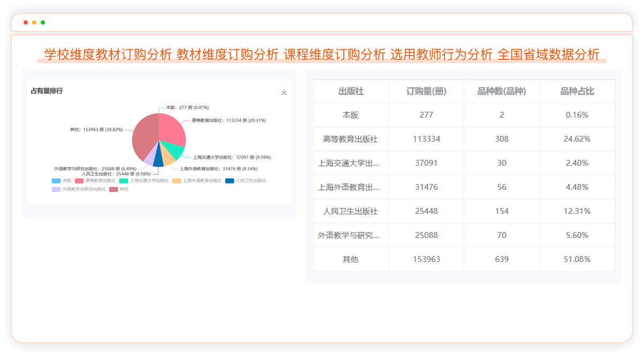
Task: Click order quantity 37091 cell
Action: [x=426, y=163]
